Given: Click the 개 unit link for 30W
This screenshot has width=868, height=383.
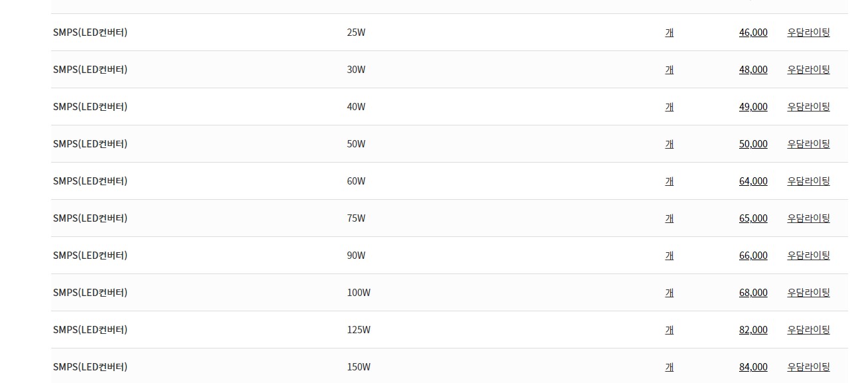Looking at the screenshot, I should coord(669,70).
